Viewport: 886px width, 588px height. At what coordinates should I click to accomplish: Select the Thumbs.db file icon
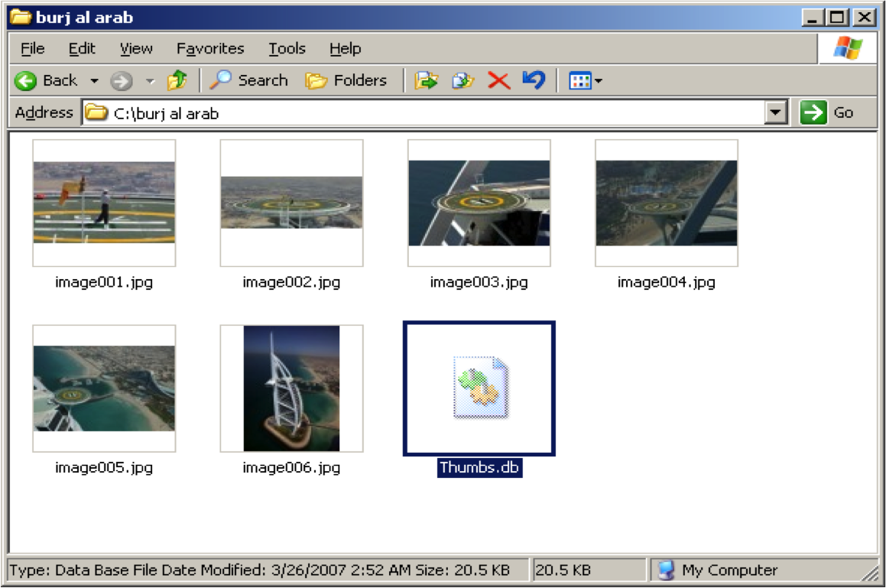(x=479, y=388)
